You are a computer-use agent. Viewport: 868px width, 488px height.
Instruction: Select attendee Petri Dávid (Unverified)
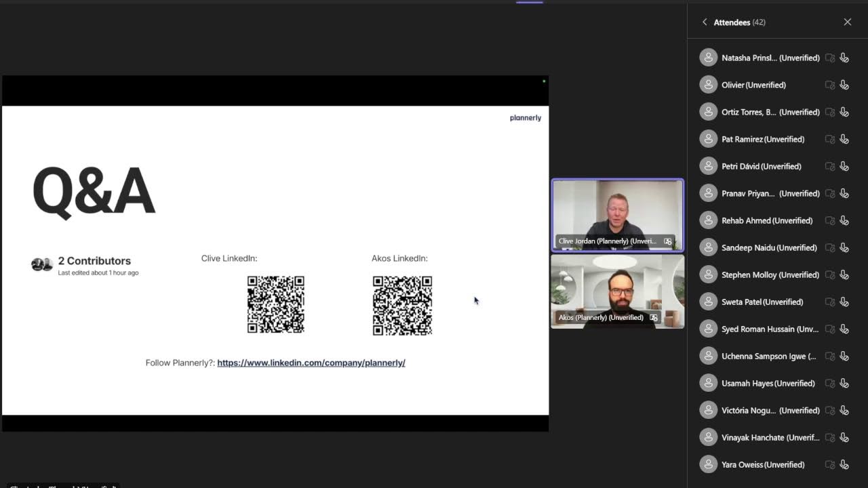[774, 166]
